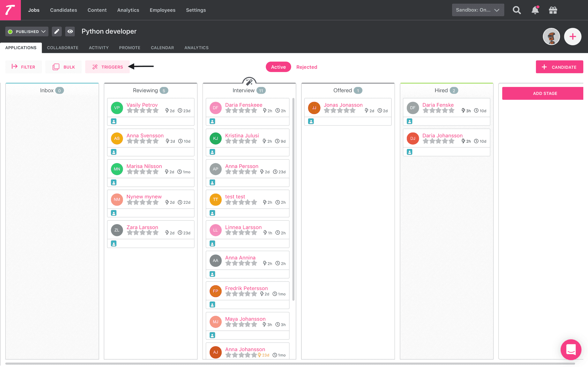Rate Jonas Jonasson with the third star
The height and width of the screenshot is (367, 588).
pos(340,111)
